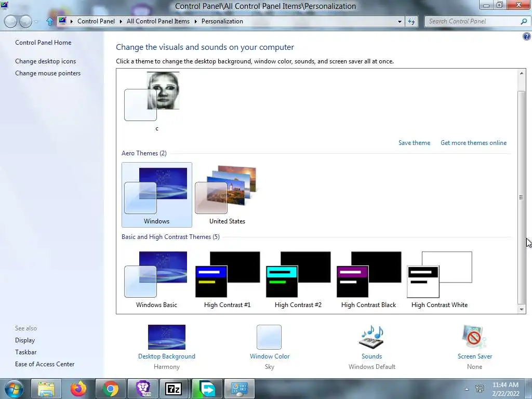
Task: Click the theme list scrollbar thumb
Action: [x=522, y=197]
